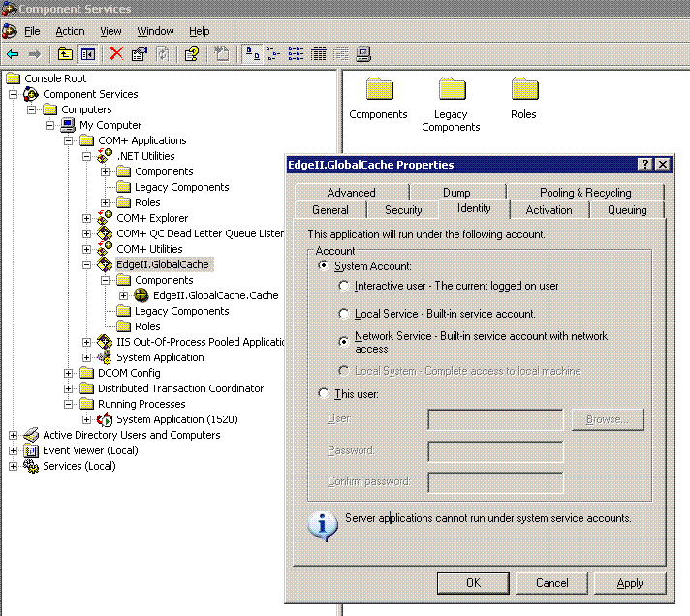Switch to the Security tab
The image size is (690, 616).
403,210
